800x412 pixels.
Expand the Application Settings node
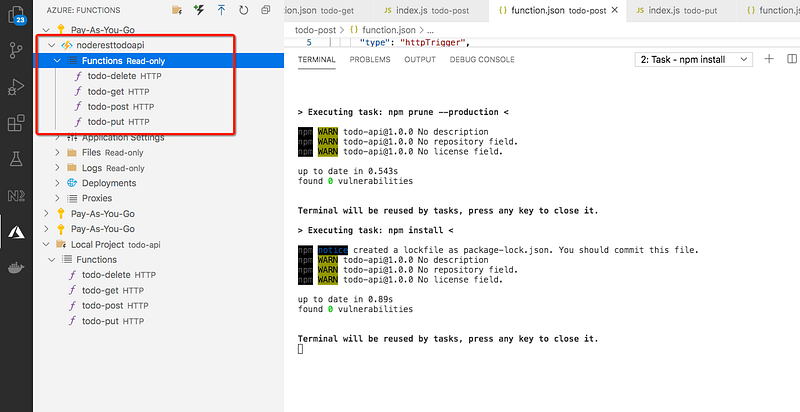58,137
